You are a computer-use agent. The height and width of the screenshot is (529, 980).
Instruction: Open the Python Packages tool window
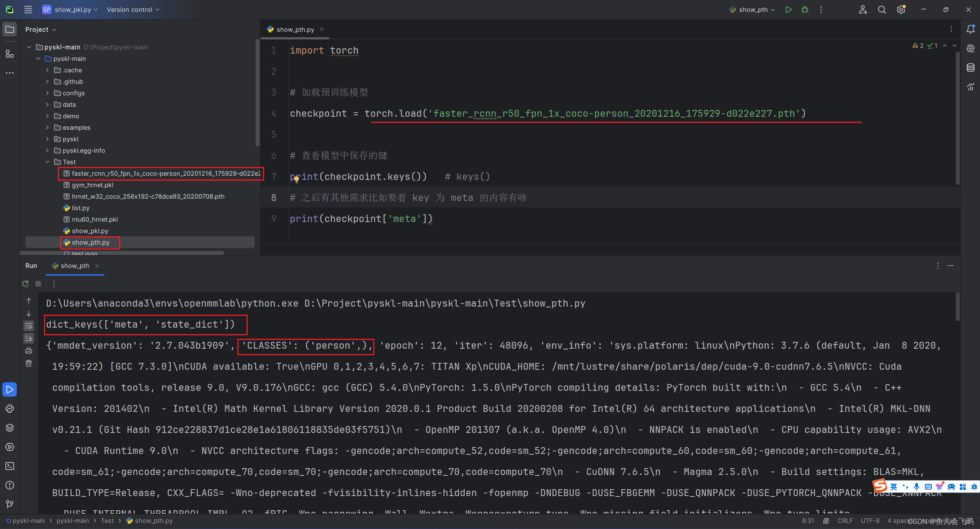tap(10, 428)
